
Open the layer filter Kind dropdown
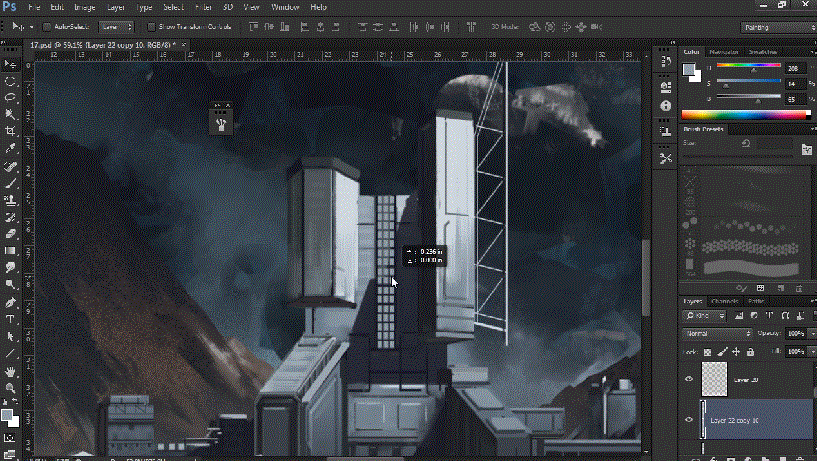704,316
